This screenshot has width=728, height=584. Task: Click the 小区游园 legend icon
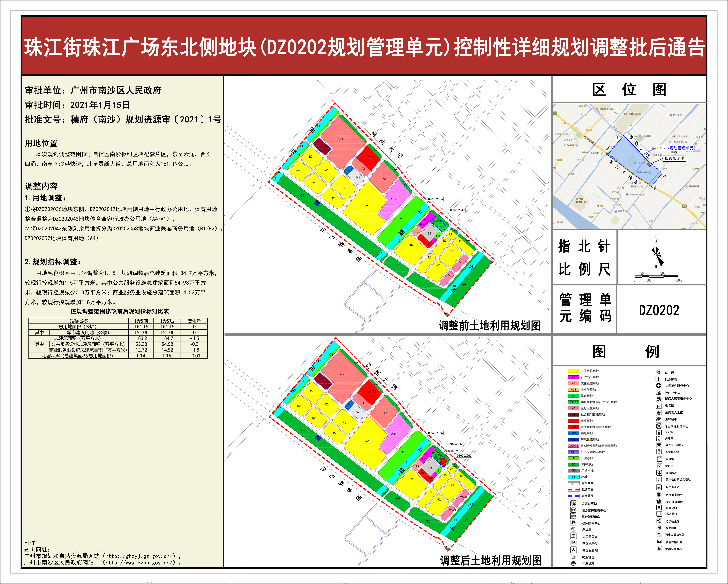(659, 514)
